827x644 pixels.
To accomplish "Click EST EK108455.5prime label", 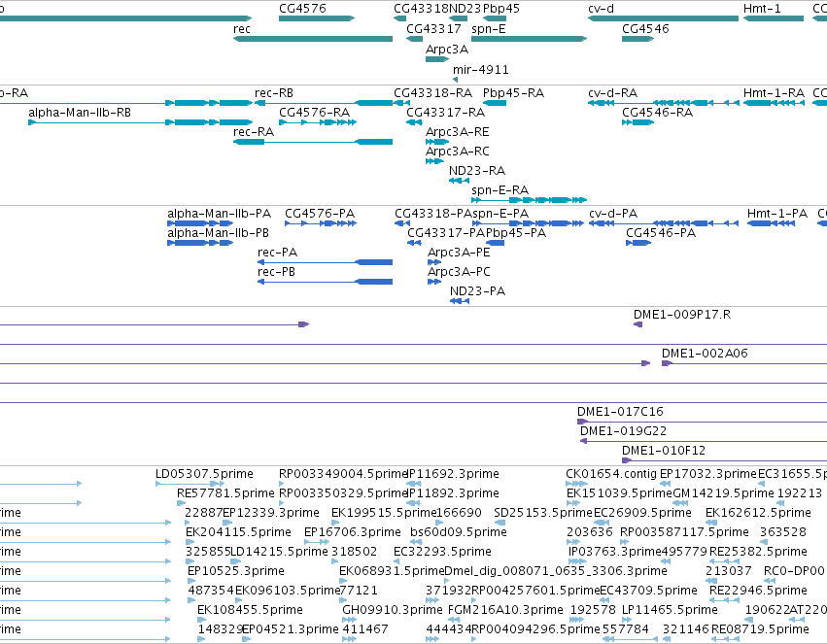I will click(x=250, y=610).
